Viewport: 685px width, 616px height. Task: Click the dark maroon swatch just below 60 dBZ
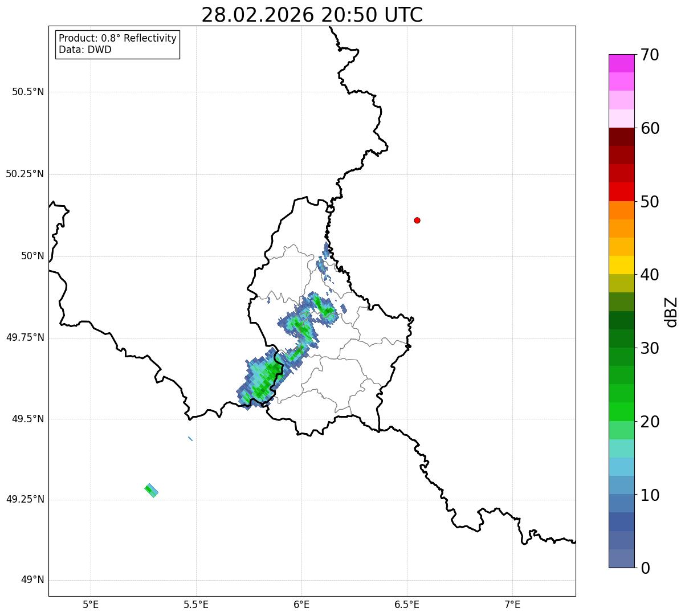coord(621,137)
